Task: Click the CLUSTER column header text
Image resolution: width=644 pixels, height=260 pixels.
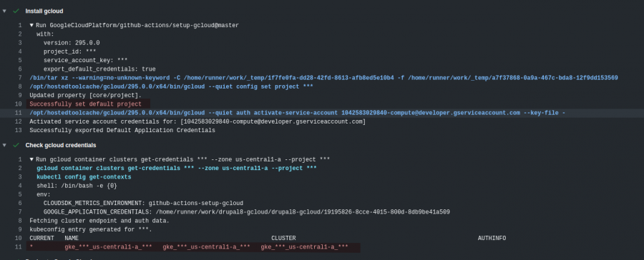Action: click(283, 239)
